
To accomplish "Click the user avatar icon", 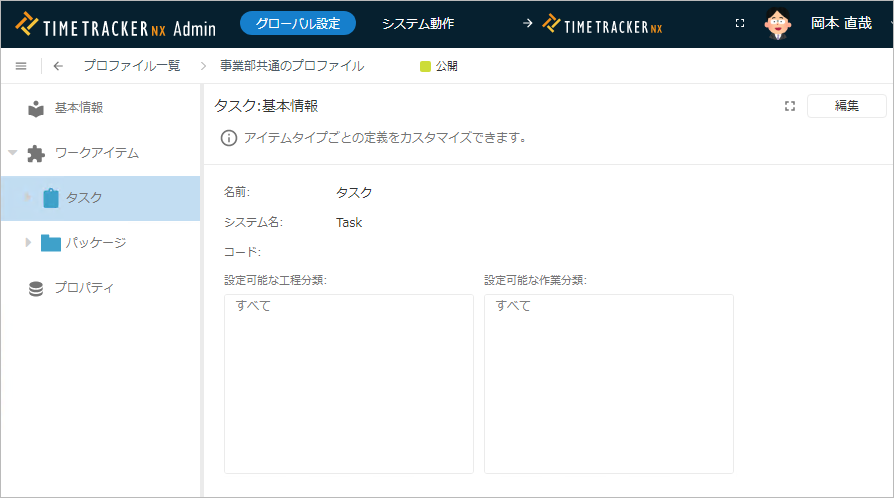I will click(778, 23).
